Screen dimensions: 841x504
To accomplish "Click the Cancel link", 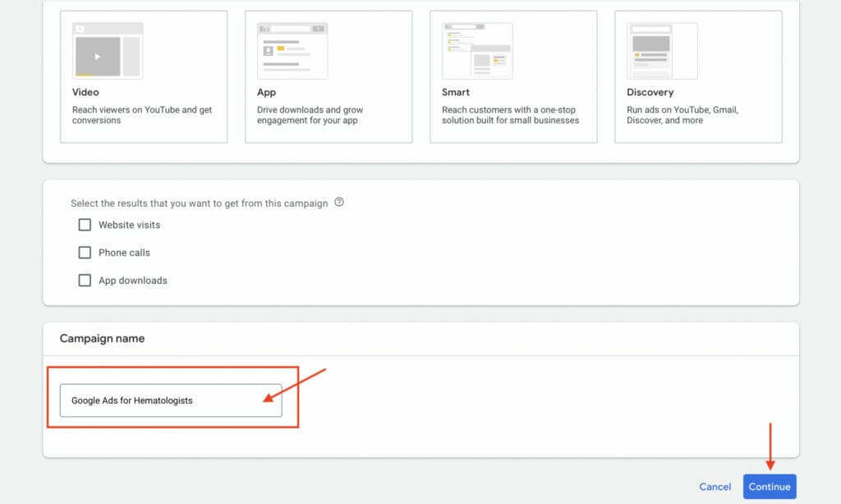I will [715, 487].
